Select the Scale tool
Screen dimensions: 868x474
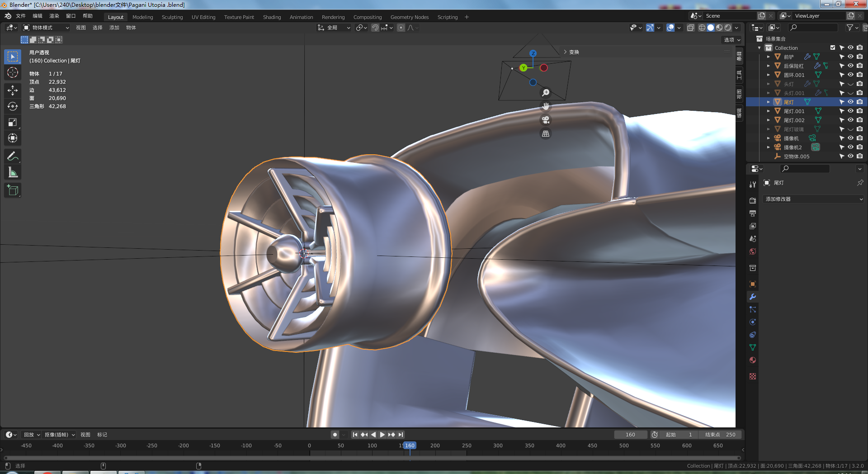pos(13,122)
